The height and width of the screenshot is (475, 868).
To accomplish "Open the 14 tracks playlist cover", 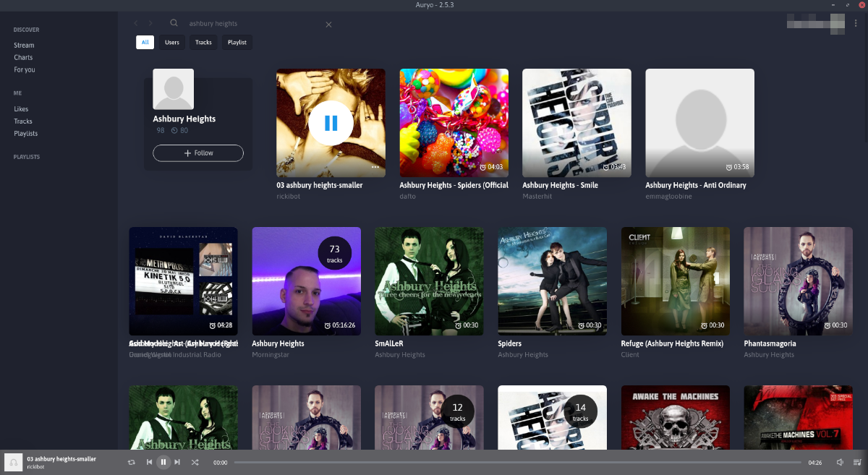I will click(x=552, y=417).
